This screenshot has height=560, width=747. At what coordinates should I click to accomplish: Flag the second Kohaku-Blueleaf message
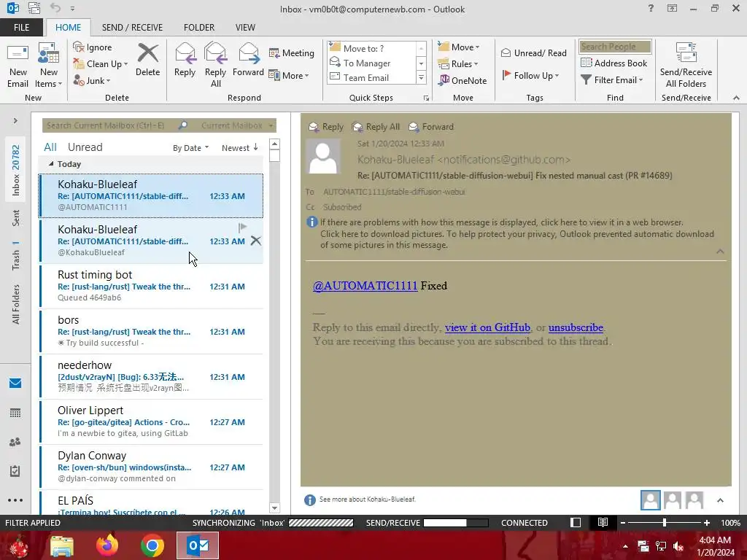[x=242, y=227]
